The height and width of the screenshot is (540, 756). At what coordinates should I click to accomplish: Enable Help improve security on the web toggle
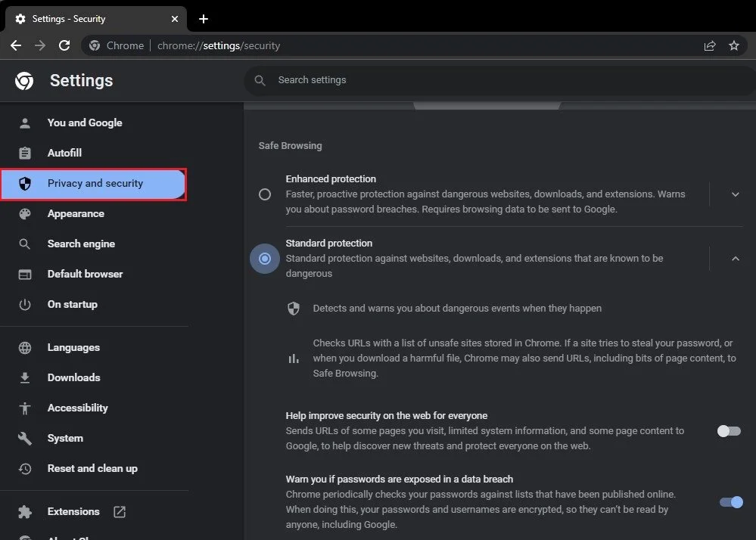coord(729,430)
